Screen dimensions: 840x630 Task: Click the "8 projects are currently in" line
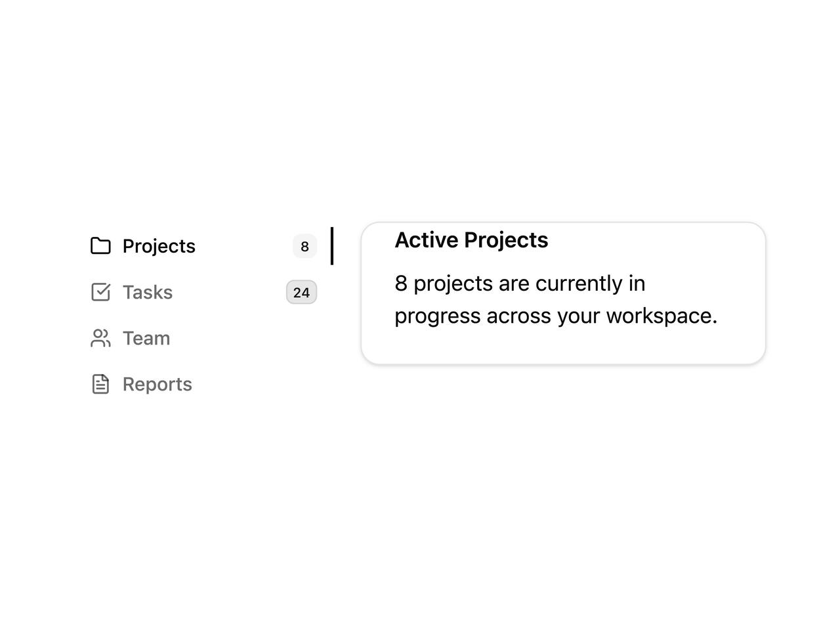[520, 283]
